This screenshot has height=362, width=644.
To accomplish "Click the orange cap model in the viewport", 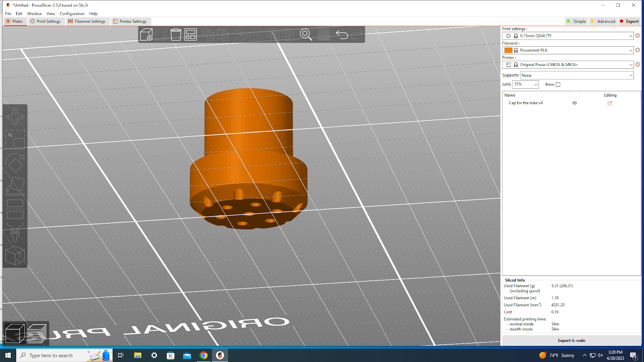I will coord(248,159).
